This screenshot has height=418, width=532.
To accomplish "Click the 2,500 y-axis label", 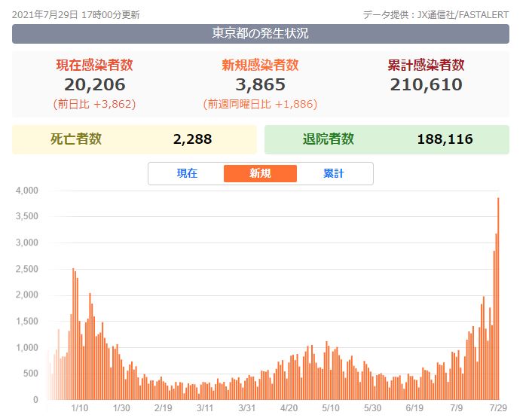I will (x=27, y=269).
